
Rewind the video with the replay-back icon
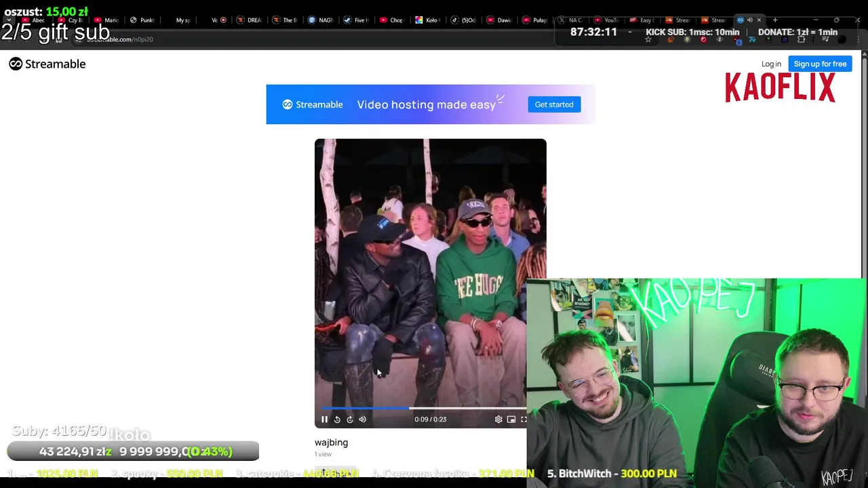[337, 420]
